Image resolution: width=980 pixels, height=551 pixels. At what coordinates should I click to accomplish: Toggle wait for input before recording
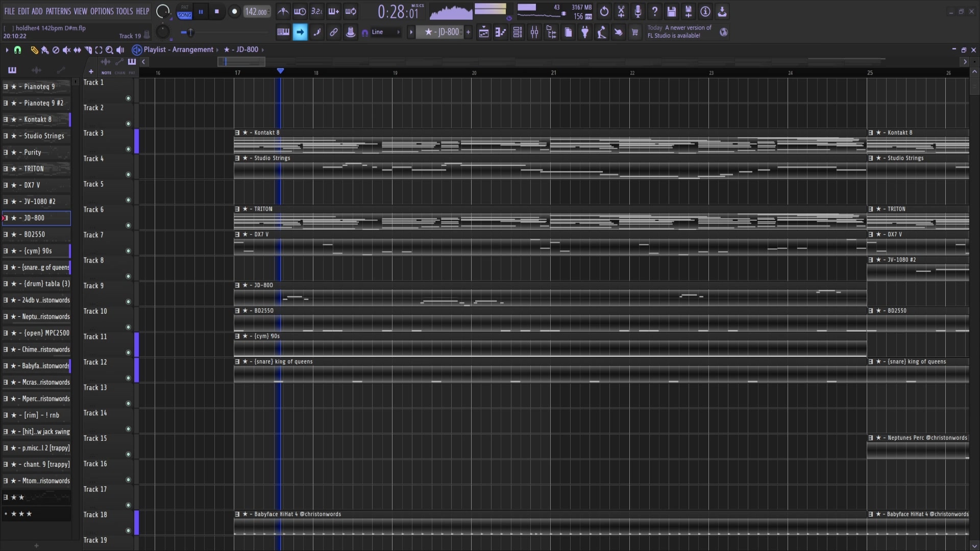300,11
